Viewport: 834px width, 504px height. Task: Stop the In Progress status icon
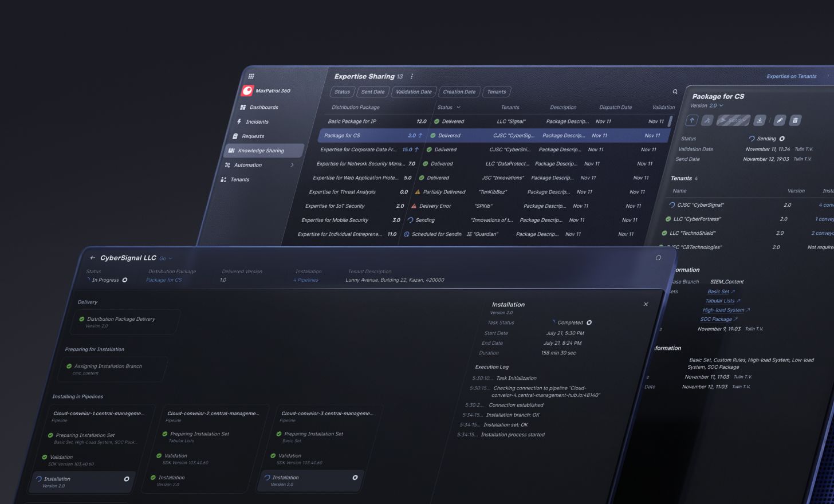click(x=125, y=280)
